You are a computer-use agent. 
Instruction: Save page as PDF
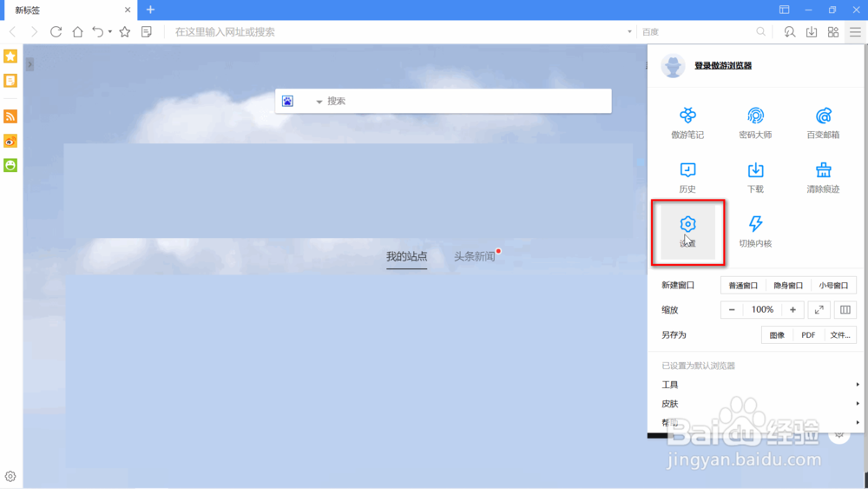tap(808, 335)
